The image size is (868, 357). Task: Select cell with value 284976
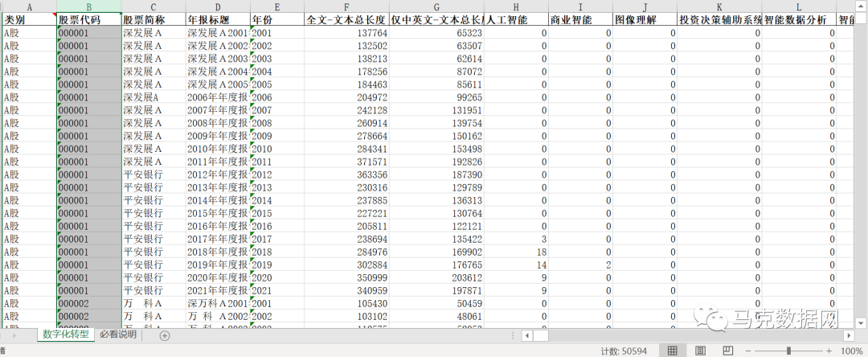(346, 252)
